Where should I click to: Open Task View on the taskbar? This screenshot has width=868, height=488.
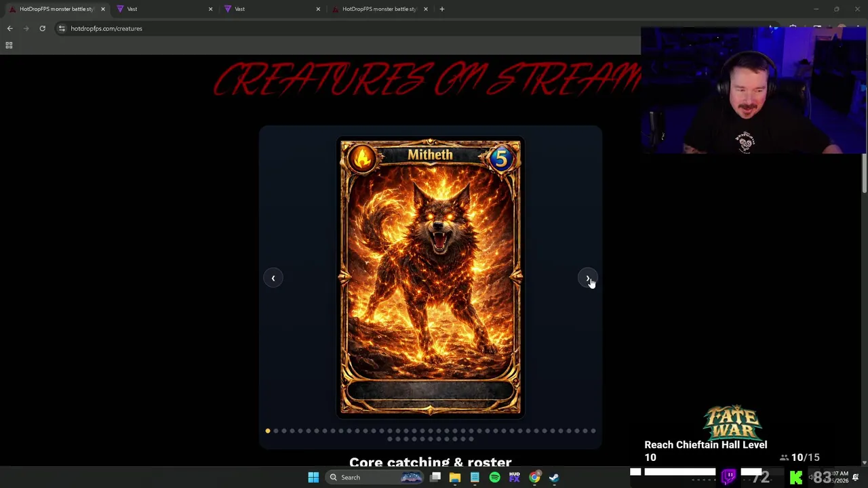(x=435, y=477)
